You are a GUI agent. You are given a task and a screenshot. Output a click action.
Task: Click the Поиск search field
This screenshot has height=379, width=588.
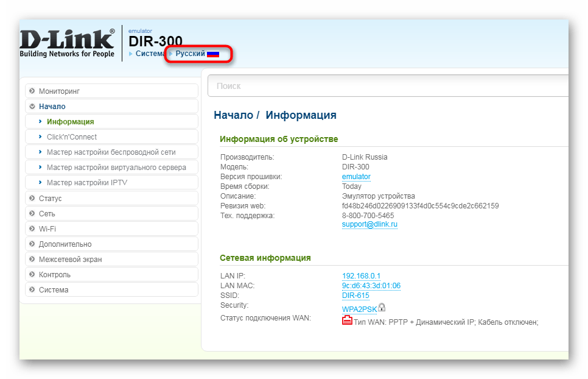388,86
